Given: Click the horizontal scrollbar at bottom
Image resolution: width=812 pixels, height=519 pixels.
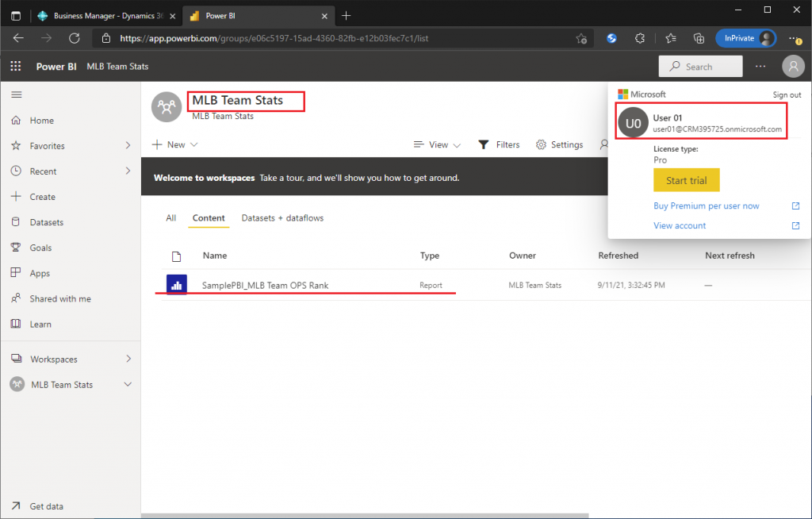Looking at the screenshot, I should click(x=365, y=516).
